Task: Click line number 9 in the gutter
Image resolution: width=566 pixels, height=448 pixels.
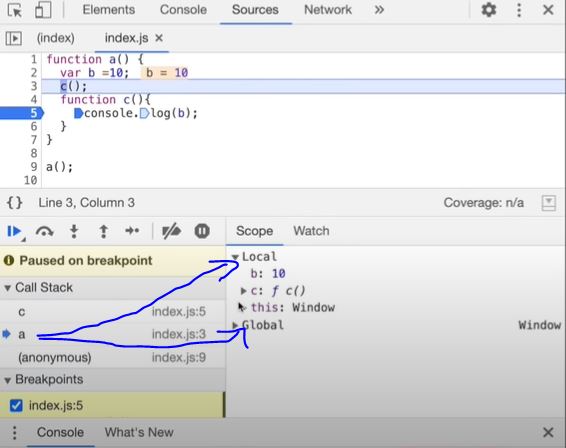Action: (x=34, y=167)
